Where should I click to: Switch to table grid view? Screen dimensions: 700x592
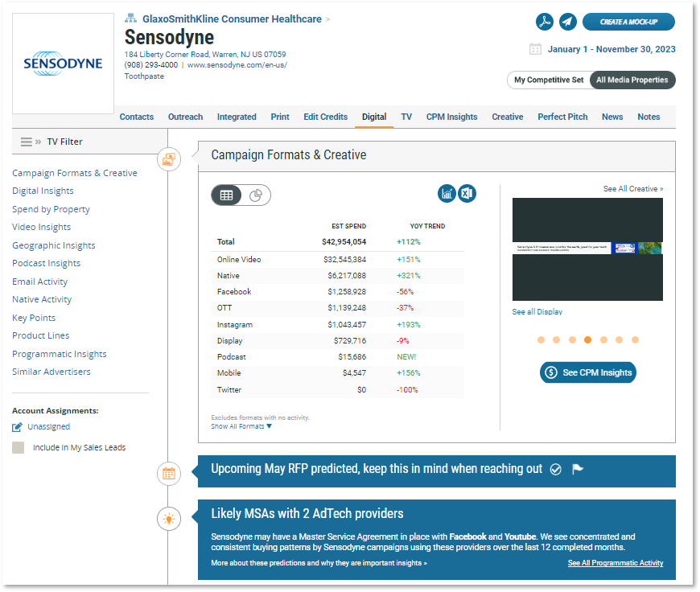click(226, 195)
